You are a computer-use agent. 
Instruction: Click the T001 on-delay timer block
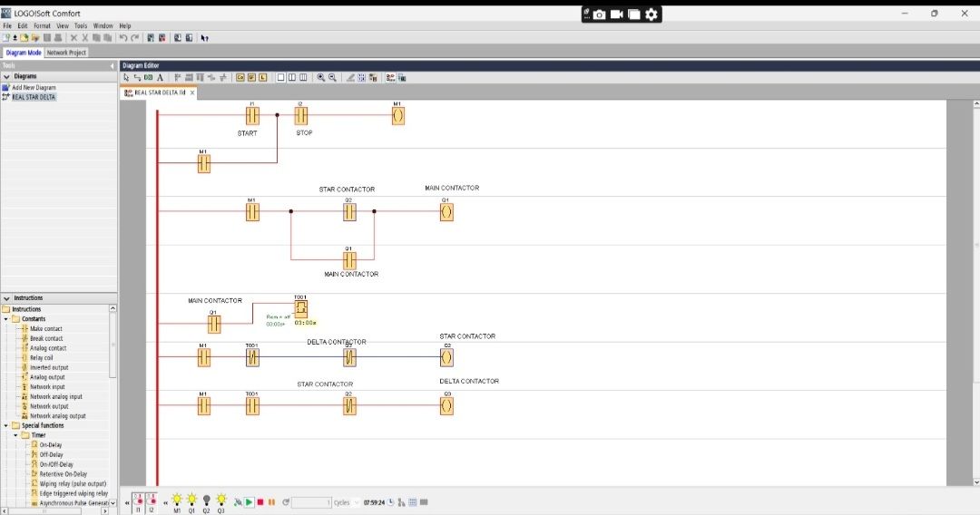(300, 307)
